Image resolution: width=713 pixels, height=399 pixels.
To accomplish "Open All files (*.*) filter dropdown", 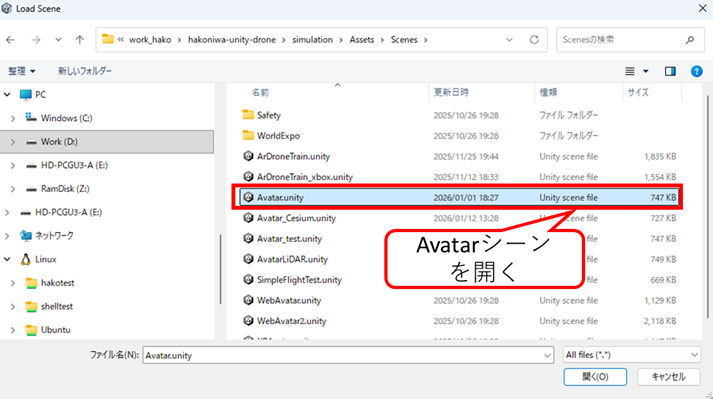I will (632, 355).
